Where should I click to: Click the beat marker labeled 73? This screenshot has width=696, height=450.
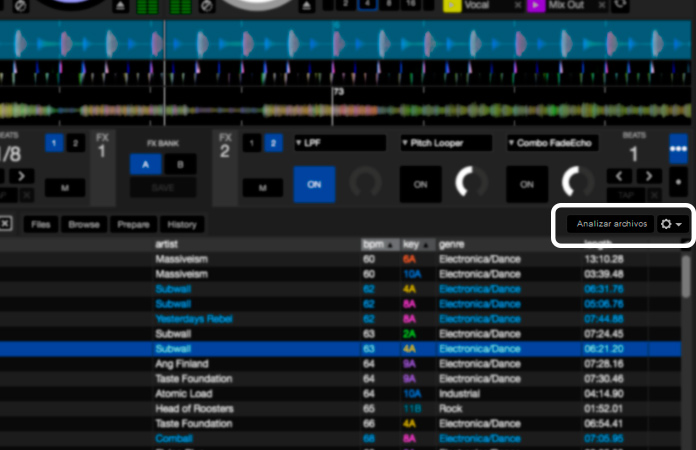coord(339,92)
